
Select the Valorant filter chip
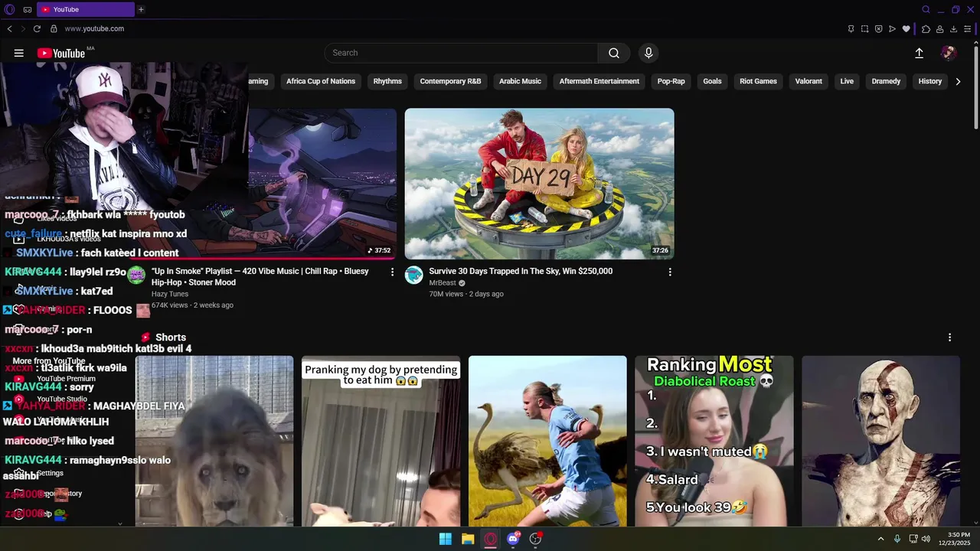(808, 81)
